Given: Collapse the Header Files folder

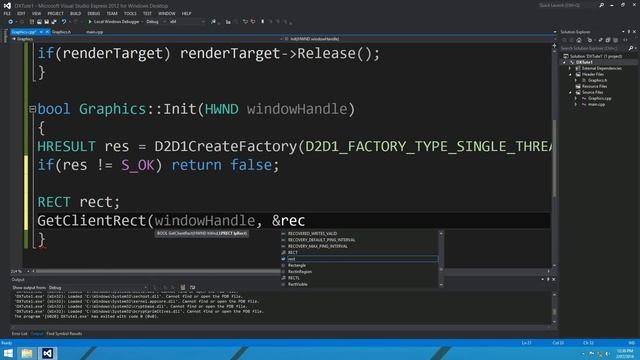Looking at the screenshot, I should (571, 74).
